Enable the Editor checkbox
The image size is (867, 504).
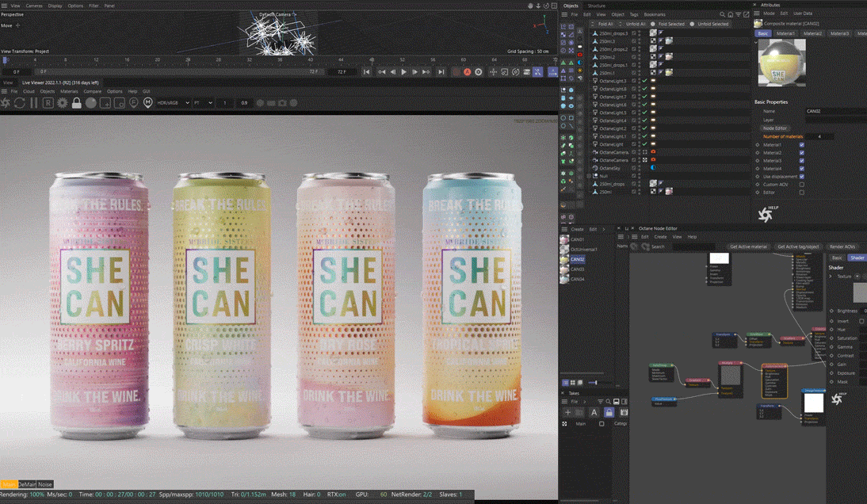click(x=802, y=193)
